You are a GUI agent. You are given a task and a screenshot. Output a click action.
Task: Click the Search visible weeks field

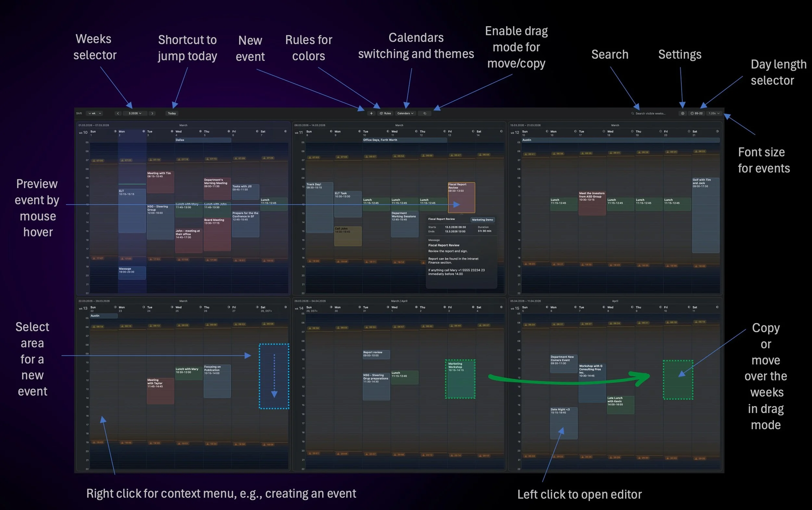coord(651,113)
